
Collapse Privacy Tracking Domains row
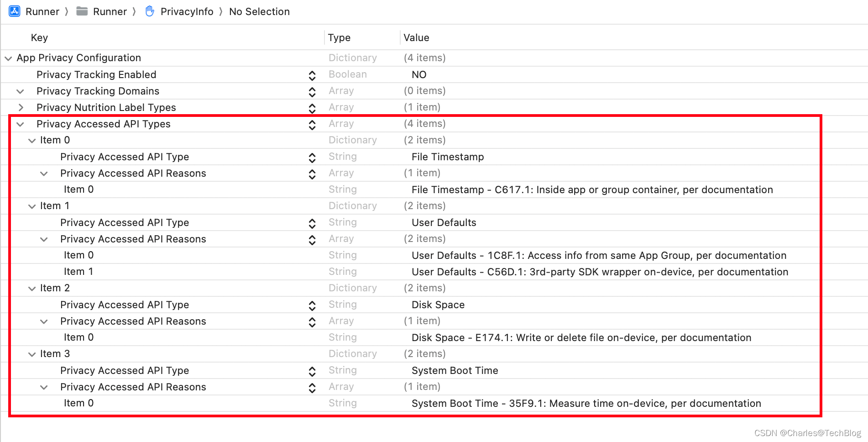[x=20, y=91]
